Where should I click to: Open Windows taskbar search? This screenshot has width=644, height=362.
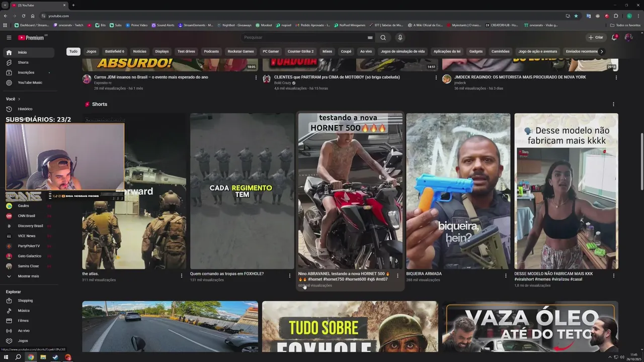18,357
